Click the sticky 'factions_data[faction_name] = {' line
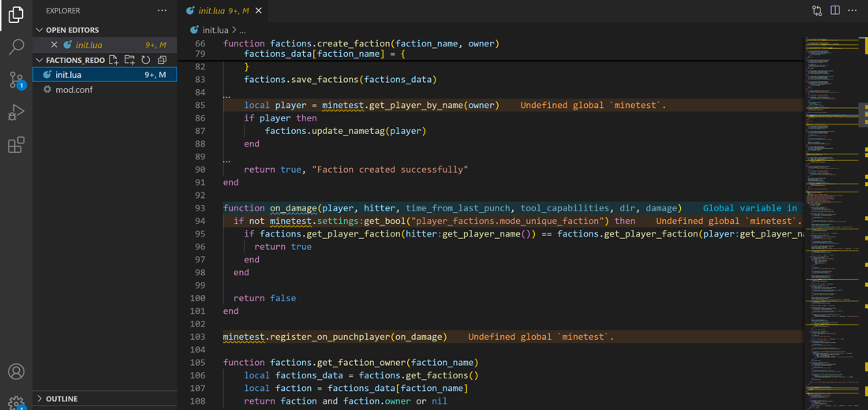The height and width of the screenshot is (410, 868). click(325, 54)
